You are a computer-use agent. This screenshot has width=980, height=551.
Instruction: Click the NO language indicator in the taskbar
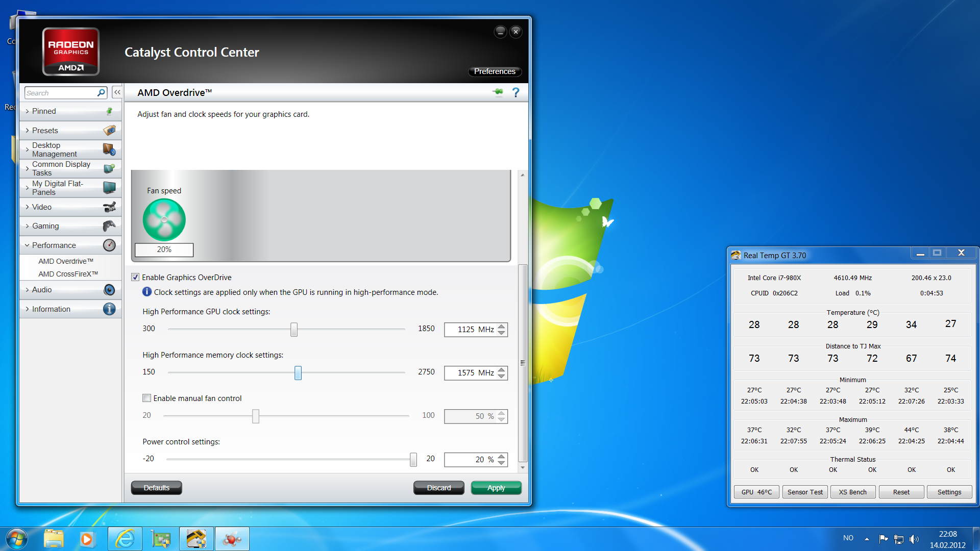click(848, 538)
